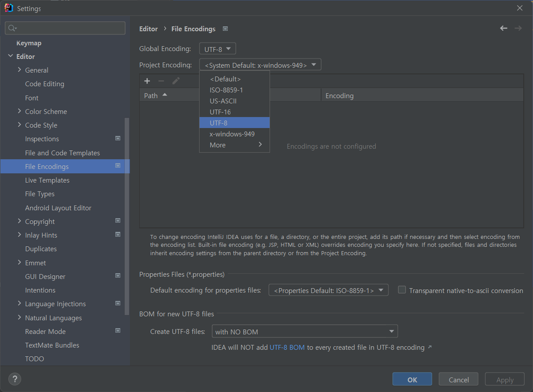Image resolution: width=533 pixels, height=392 pixels.
Task: Select UTF-8 in encoding popup
Action: [x=234, y=123]
